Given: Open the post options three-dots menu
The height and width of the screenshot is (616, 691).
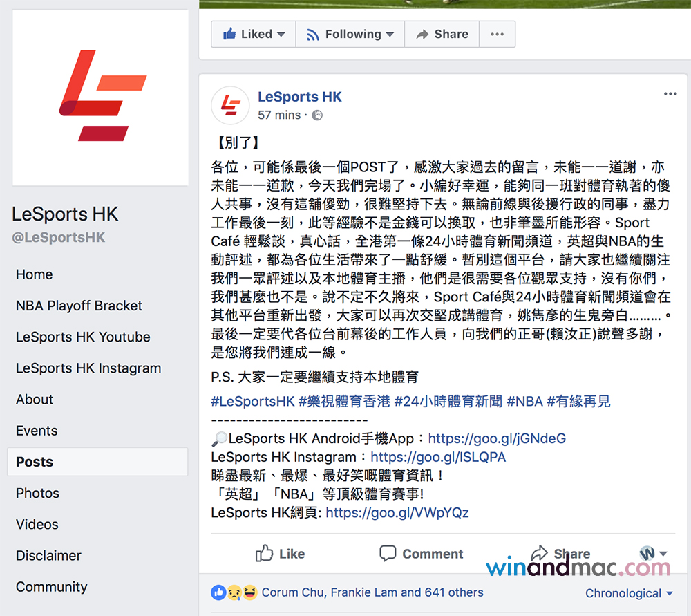Looking at the screenshot, I should click(x=670, y=94).
